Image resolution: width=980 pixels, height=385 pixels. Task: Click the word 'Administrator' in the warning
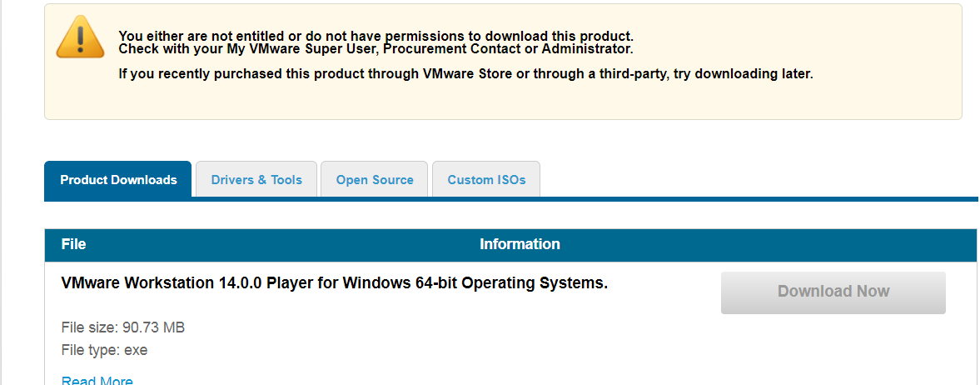[x=573, y=48]
